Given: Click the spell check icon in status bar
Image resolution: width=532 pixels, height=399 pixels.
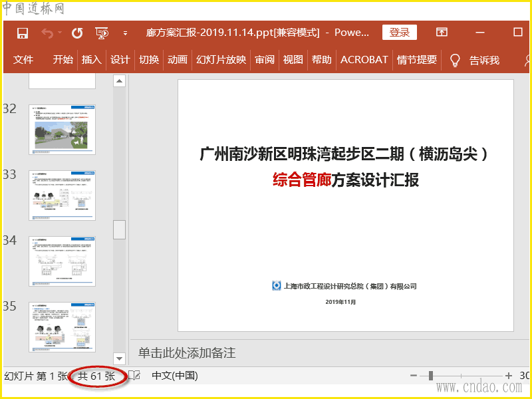Looking at the screenshot, I should (x=134, y=376).
